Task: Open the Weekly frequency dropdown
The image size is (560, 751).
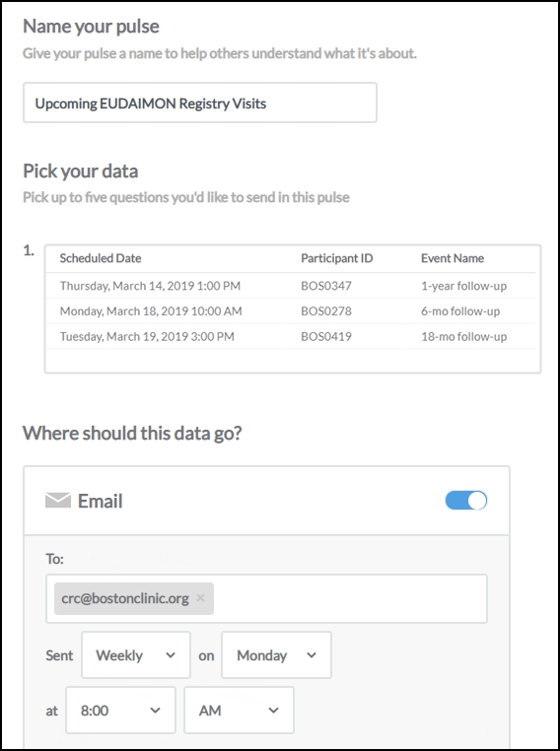Action: click(x=136, y=654)
